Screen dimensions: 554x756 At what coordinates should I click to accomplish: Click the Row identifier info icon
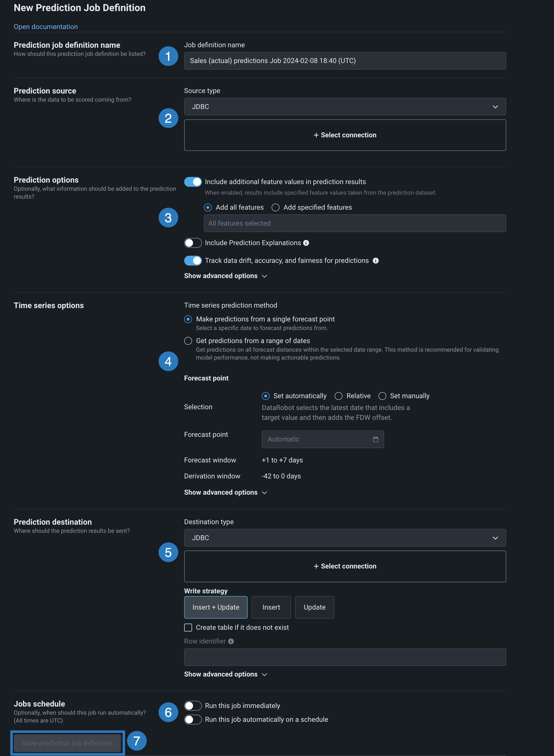(231, 641)
